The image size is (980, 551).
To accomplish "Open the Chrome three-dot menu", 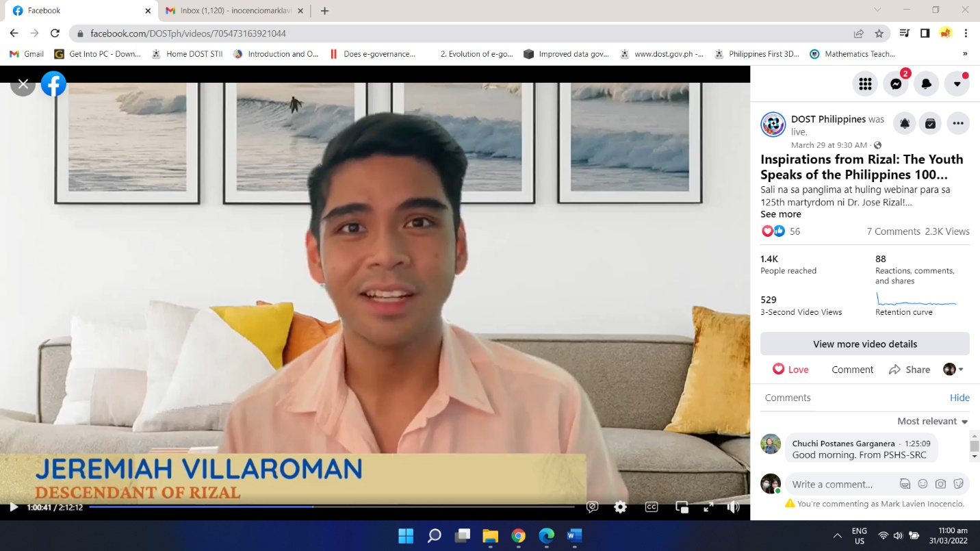I will 966,33.
